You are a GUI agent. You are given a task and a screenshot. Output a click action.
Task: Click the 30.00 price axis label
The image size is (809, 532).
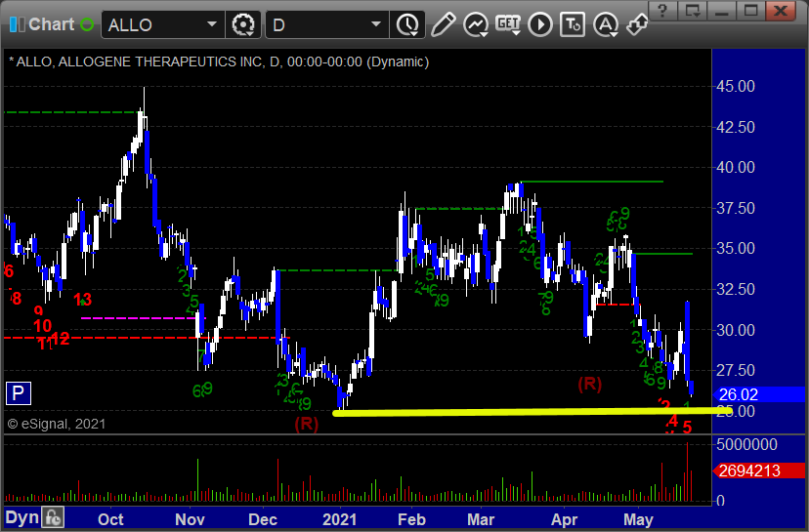coord(735,330)
